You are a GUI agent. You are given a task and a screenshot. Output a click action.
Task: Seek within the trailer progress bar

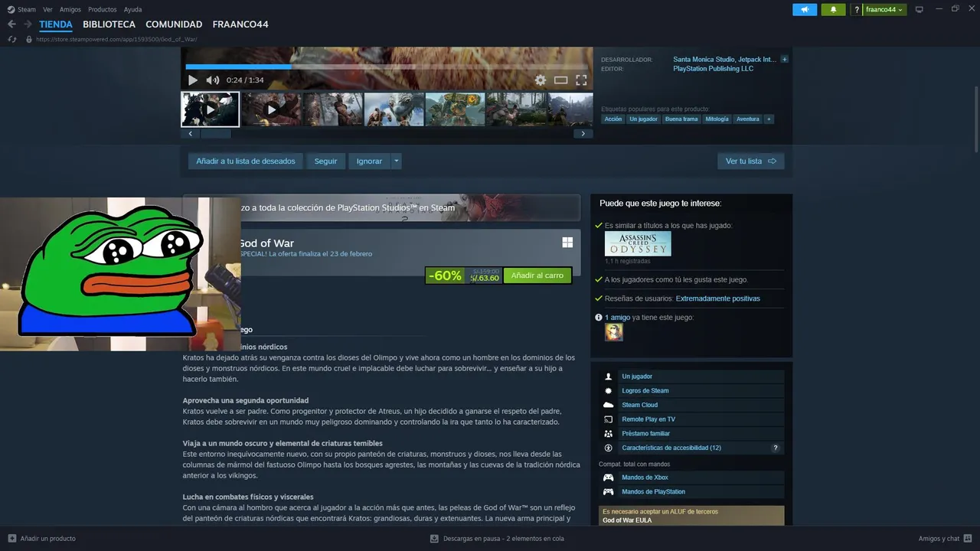(387, 67)
